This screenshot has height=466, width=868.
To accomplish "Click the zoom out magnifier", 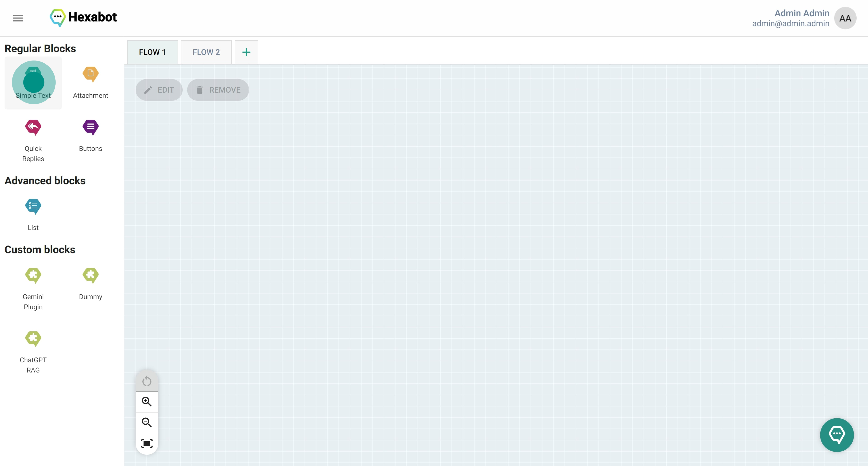I will pyautogui.click(x=146, y=422).
